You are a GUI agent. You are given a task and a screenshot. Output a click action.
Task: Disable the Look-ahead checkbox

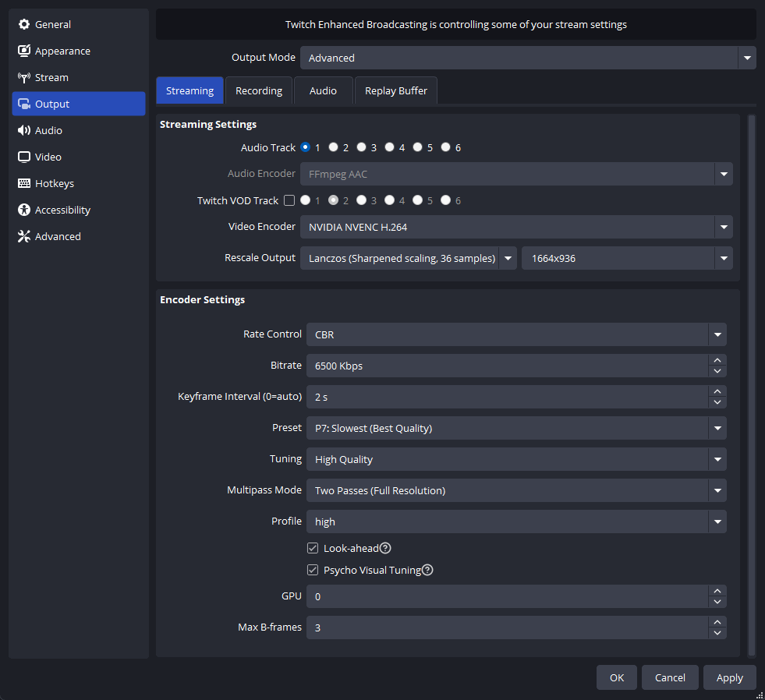313,548
